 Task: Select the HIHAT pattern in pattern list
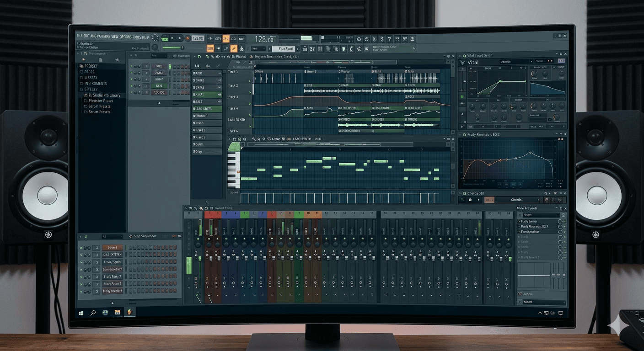pyautogui.click(x=207, y=94)
